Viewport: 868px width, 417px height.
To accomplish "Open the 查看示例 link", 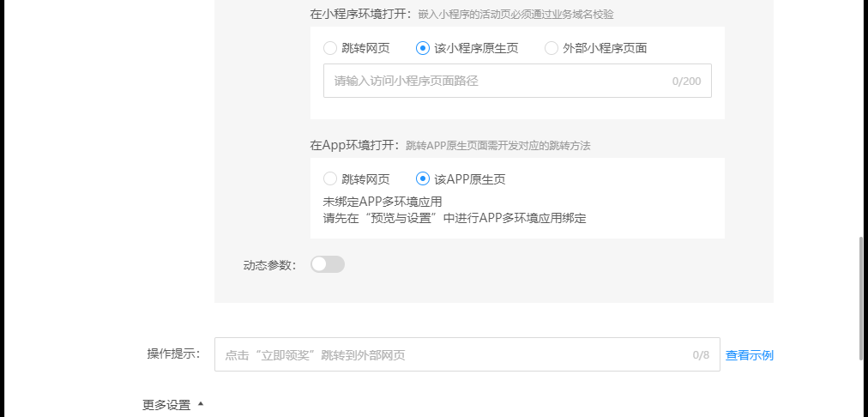I will 750,355.
